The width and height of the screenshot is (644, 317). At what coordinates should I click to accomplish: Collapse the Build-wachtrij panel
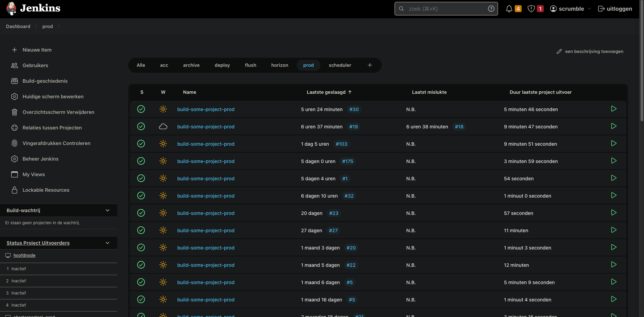[x=108, y=210]
